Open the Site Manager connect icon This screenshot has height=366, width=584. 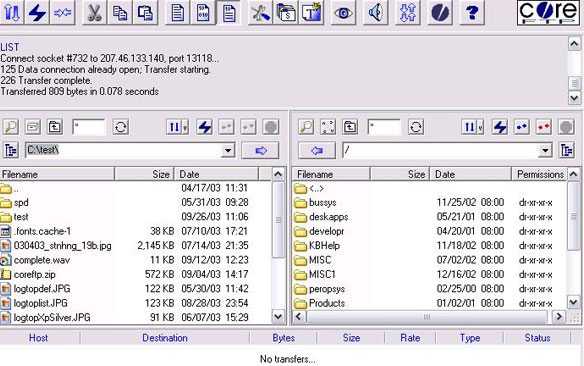coord(12,13)
